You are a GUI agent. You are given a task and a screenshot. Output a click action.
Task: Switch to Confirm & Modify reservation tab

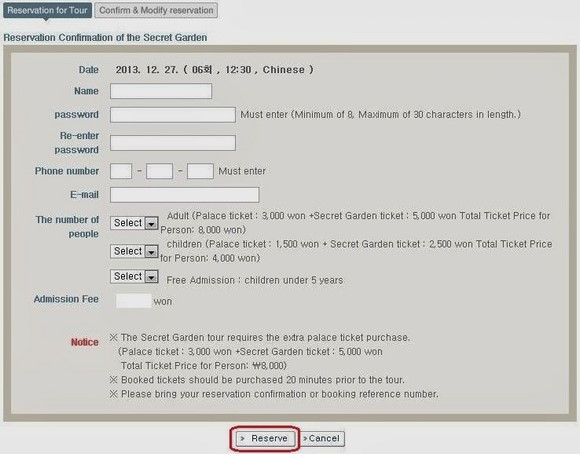tap(156, 10)
